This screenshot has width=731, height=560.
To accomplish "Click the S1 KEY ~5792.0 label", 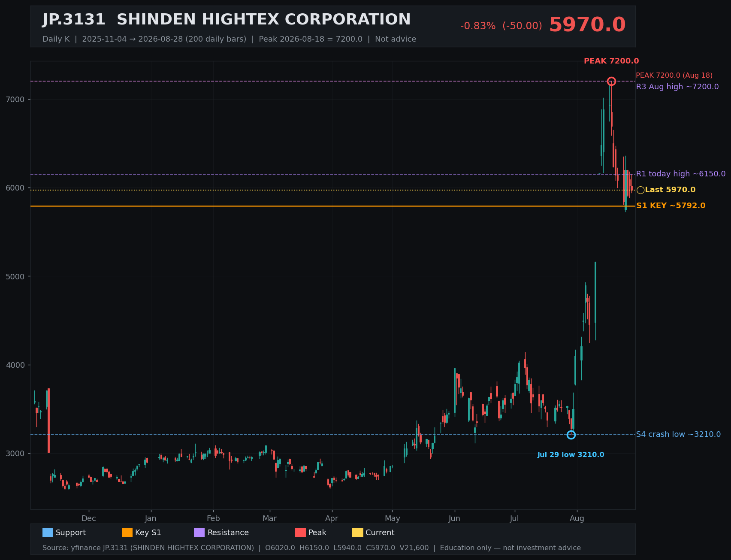I will point(671,206).
